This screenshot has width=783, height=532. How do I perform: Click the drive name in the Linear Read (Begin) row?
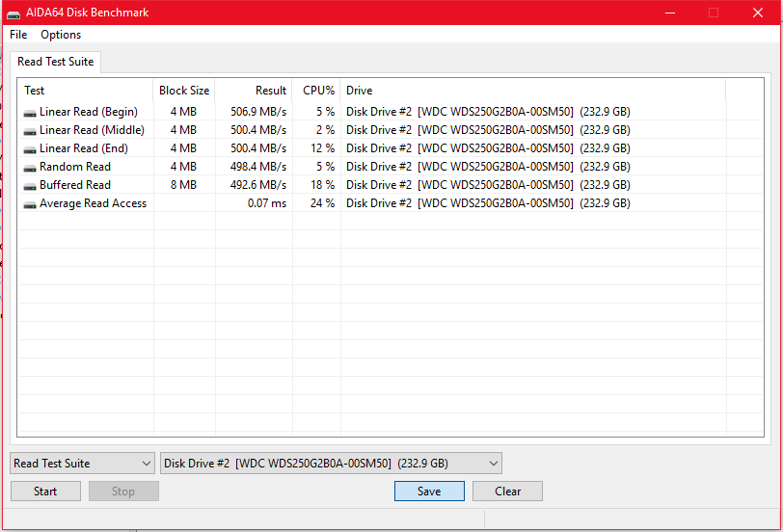pyautogui.click(x=488, y=112)
